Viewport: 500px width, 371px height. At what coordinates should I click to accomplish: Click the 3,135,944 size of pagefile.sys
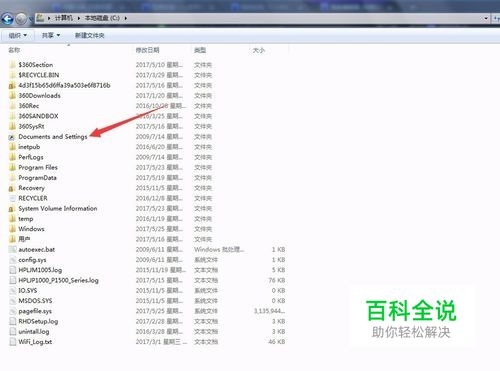coord(269,311)
